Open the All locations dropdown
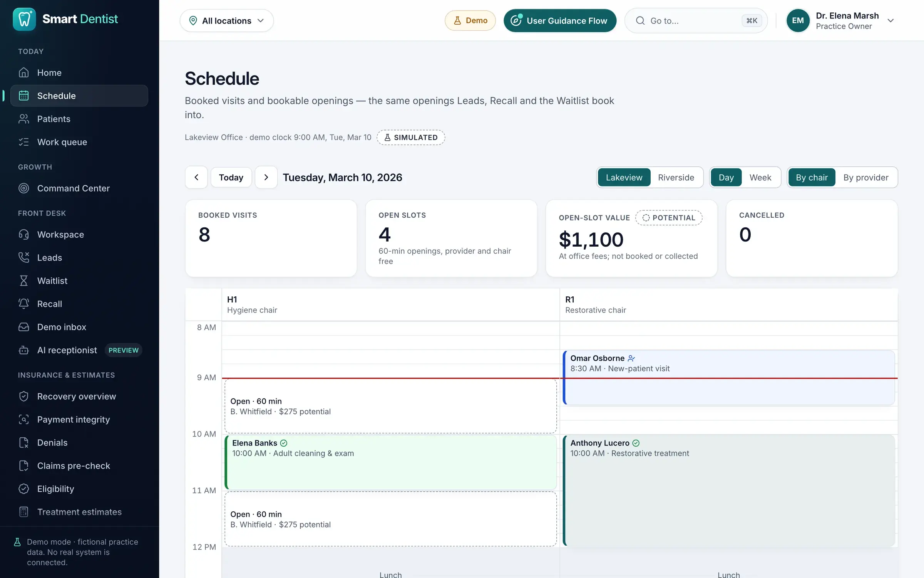Image resolution: width=924 pixels, height=578 pixels. (x=227, y=20)
